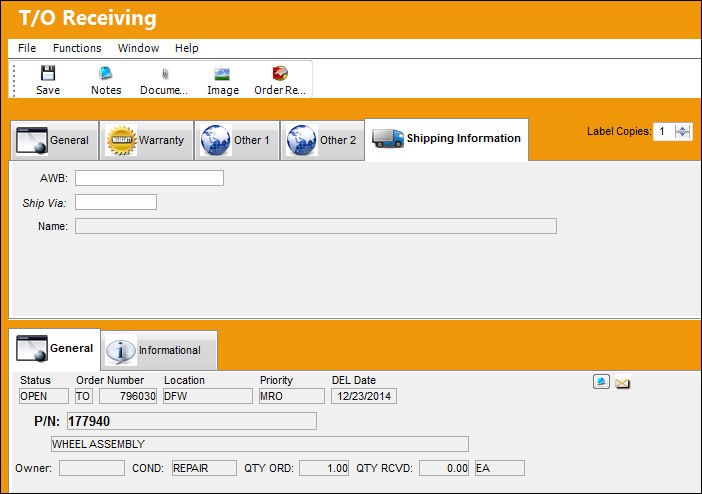Click the Location field DFW
The image size is (702, 494).
[x=208, y=396]
